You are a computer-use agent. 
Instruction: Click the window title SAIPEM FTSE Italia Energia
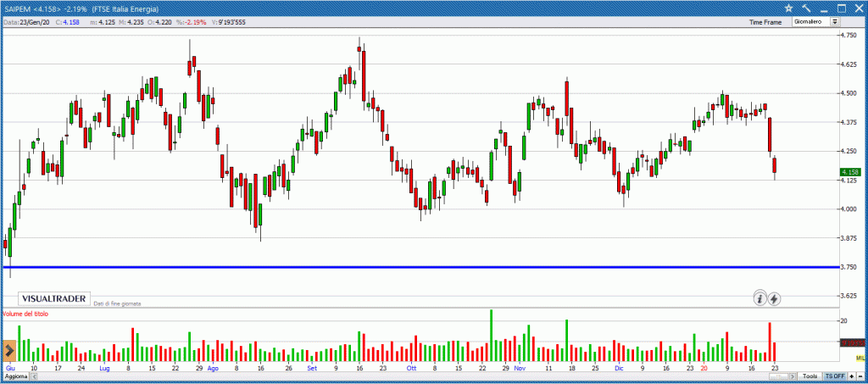81,9
